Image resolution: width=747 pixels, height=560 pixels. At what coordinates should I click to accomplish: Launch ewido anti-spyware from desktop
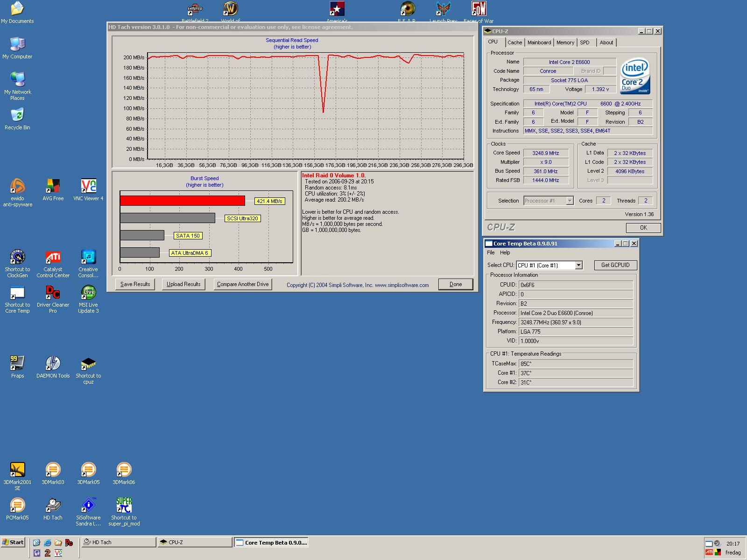[x=17, y=192]
